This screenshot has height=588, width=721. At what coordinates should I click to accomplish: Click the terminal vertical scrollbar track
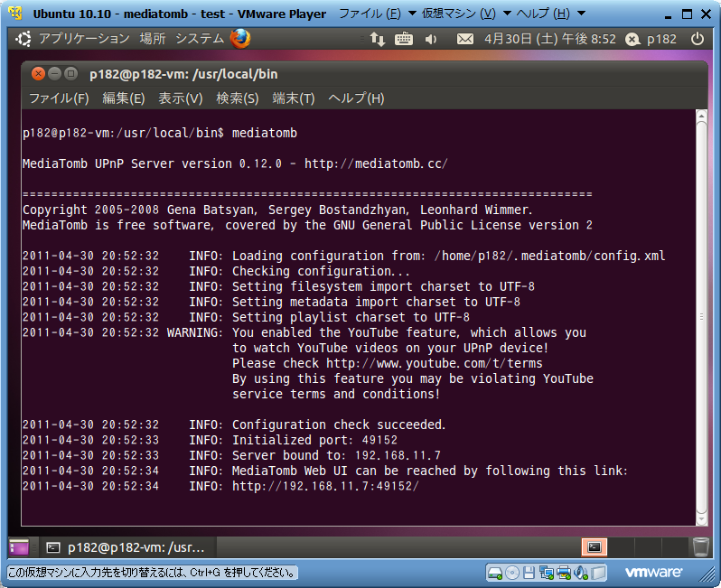click(701, 317)
